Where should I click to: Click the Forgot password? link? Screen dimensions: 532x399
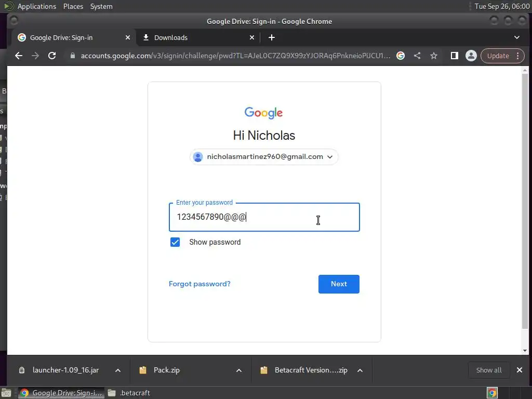click(x=199, y=284)
